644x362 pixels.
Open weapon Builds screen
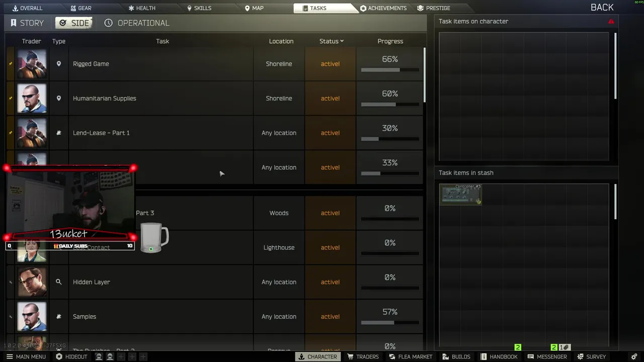[456, 356]
